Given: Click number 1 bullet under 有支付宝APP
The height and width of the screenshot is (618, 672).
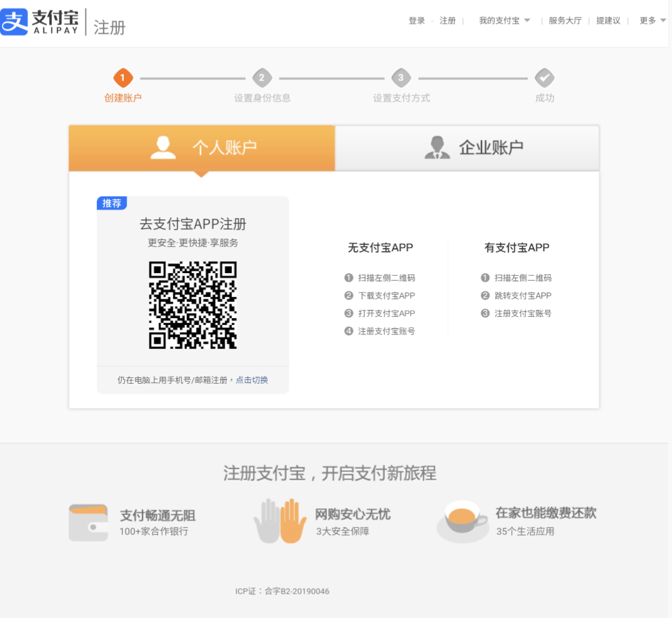Looking at the screenshot, I should click(x=485, y=277).
